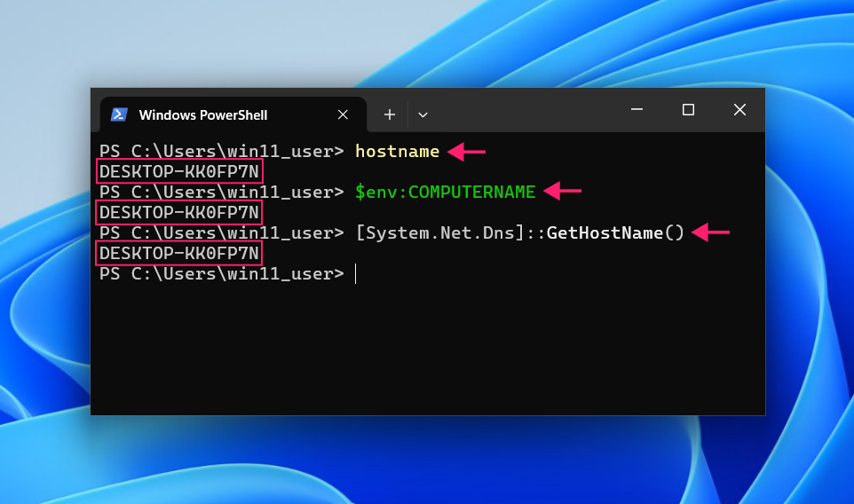Viewport: 854px width, 504px height.
Task: Close the Windows PowerShell tab
Action: point(343,114)
